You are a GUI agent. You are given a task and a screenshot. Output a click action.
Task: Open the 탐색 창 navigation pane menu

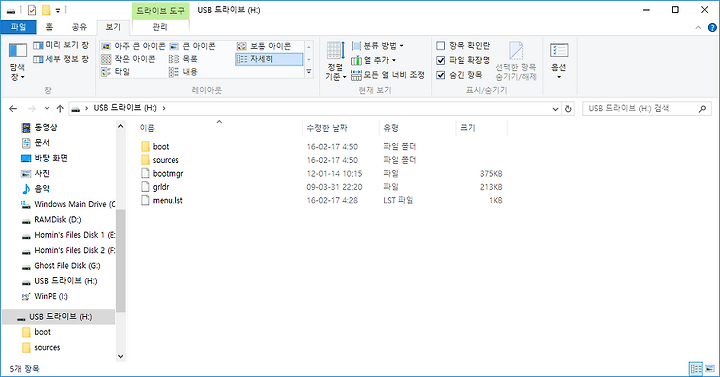(x=18, y=62)
